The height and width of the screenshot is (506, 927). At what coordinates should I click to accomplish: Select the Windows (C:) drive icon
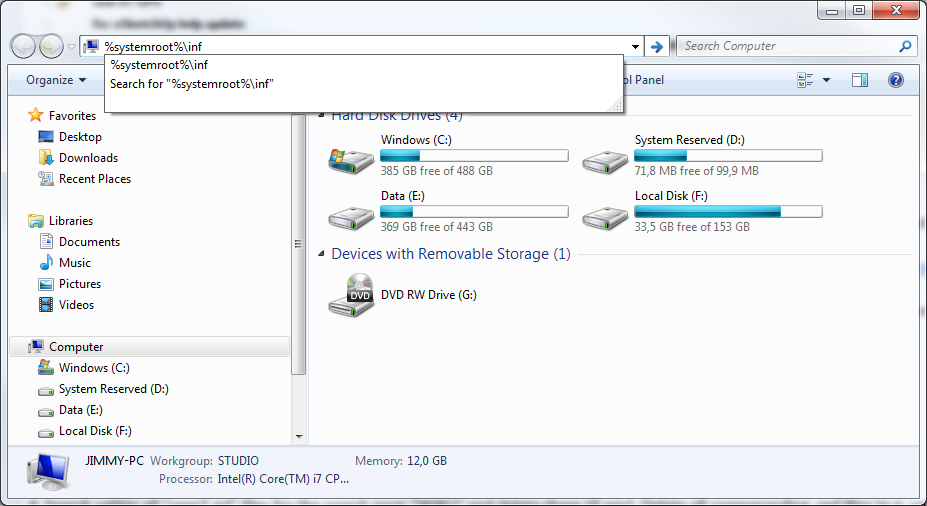coord(350,158)
